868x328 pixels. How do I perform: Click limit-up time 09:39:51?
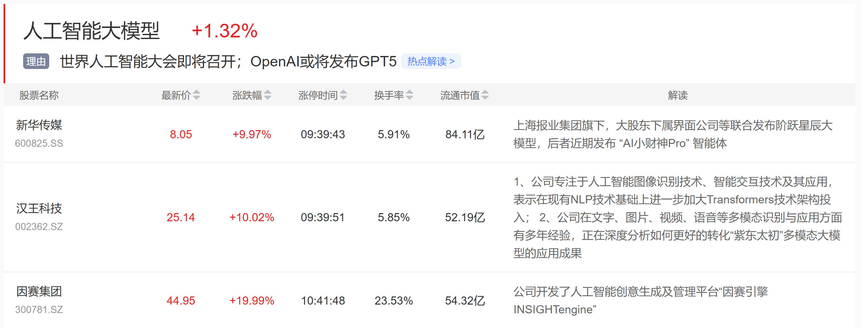tap(323, 217)
